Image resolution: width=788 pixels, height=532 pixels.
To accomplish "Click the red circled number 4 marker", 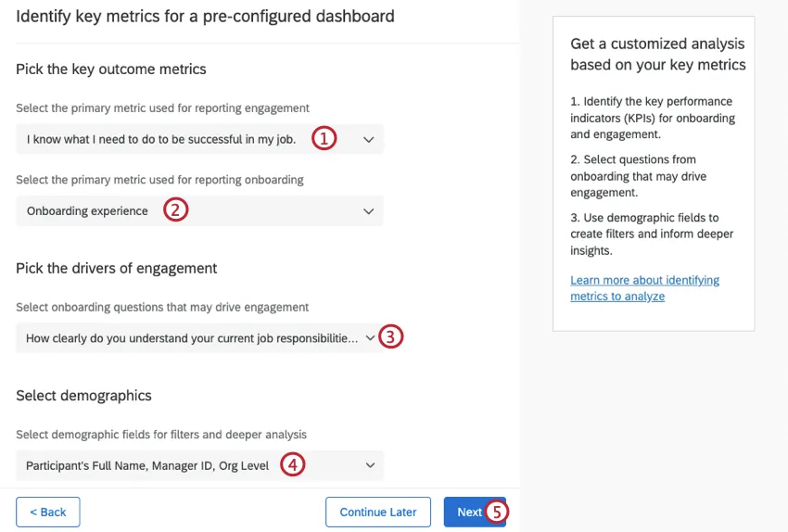I will click(x=293, y=465).
